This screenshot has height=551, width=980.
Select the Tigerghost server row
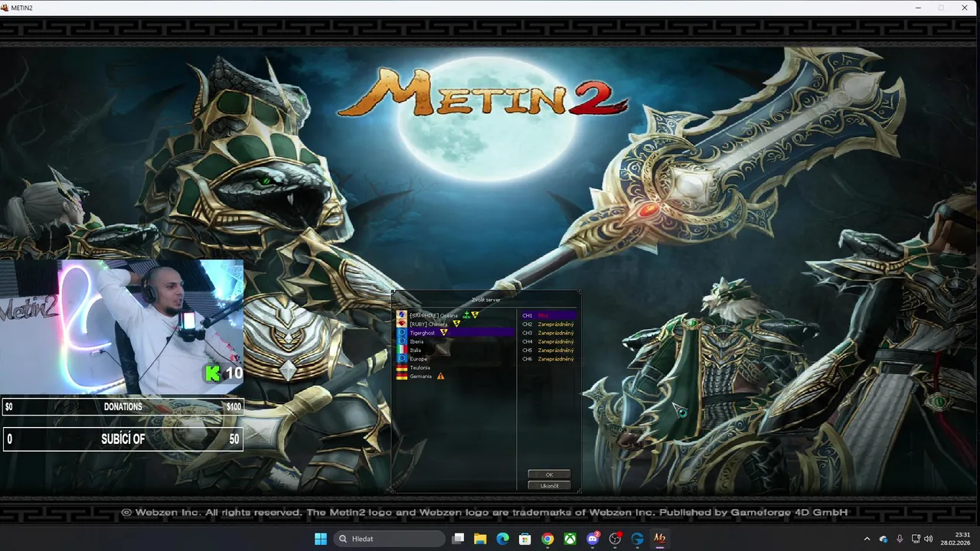click(x=455, y=333)
